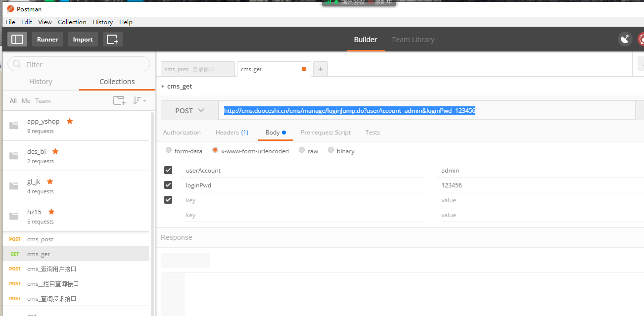Click the Import button
644x316 pixels.
(x=83, y=39)
